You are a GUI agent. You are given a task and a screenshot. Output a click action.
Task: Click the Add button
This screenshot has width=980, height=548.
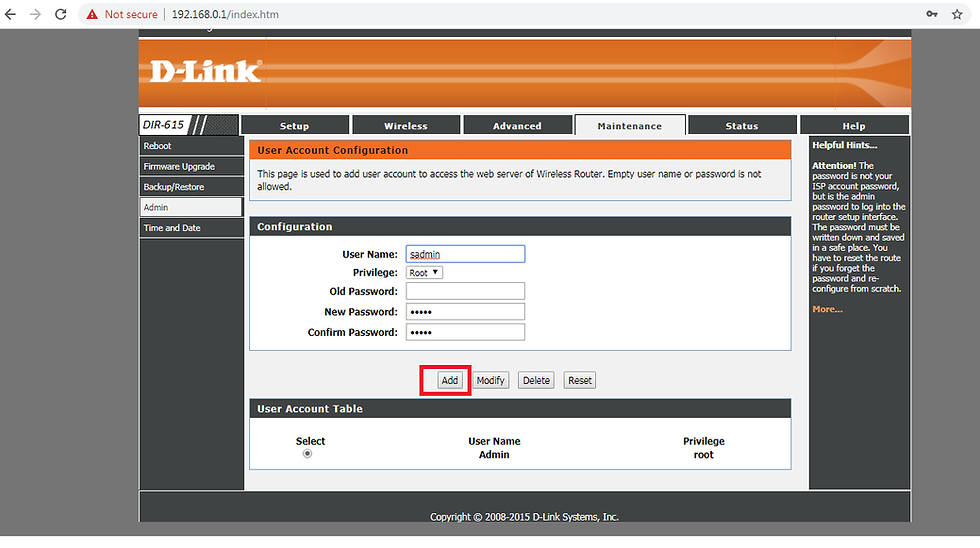coord(449,380)
